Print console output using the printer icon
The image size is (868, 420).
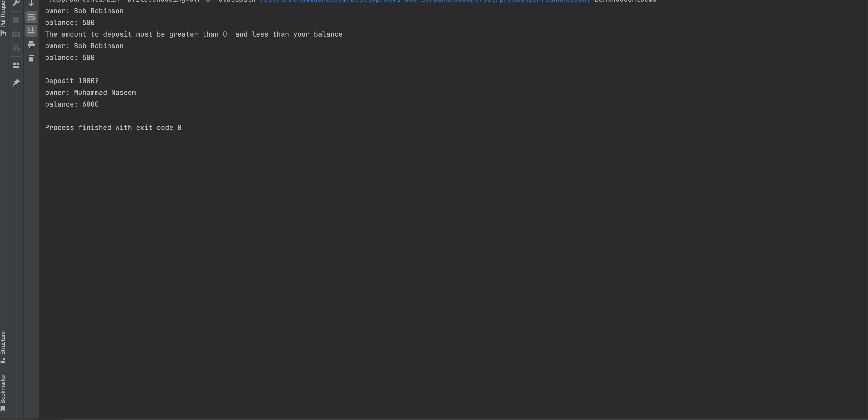31,45
